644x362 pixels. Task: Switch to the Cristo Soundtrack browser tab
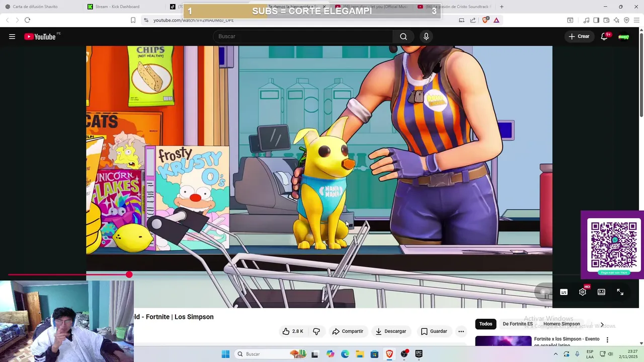[455, 7]
